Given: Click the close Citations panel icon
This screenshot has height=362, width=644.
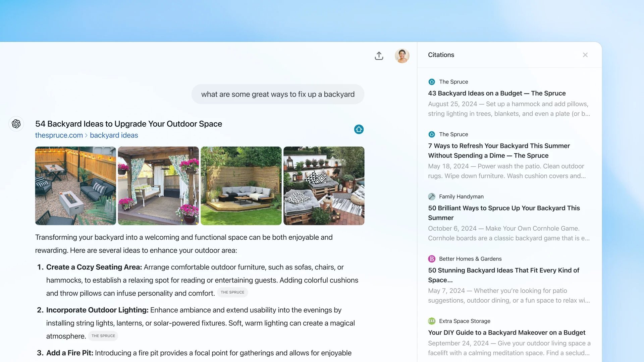Looking at the screenshot, I should click(585, 55).
